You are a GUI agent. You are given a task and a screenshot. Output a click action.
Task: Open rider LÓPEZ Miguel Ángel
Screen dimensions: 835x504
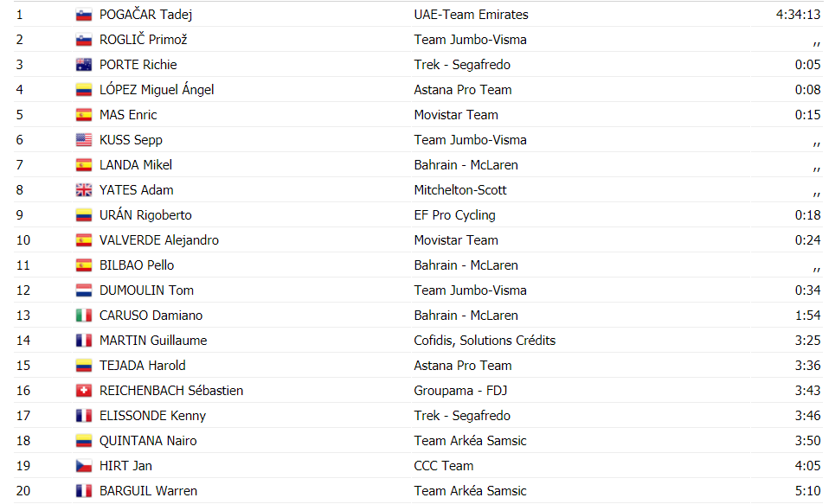[157, 89]
